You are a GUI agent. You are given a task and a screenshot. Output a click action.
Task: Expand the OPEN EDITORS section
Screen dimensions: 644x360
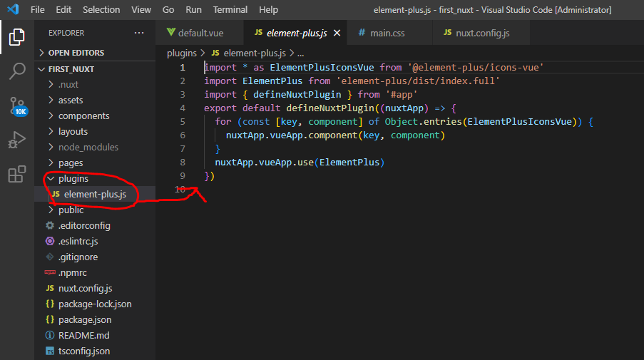coord(76,53)
